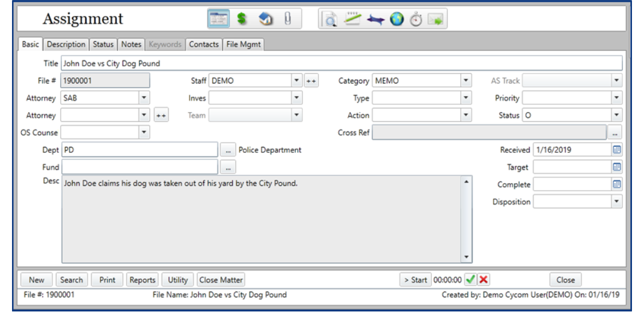Click the ++ button beside Staff
The image size is (644, 312).
point(311,81)
